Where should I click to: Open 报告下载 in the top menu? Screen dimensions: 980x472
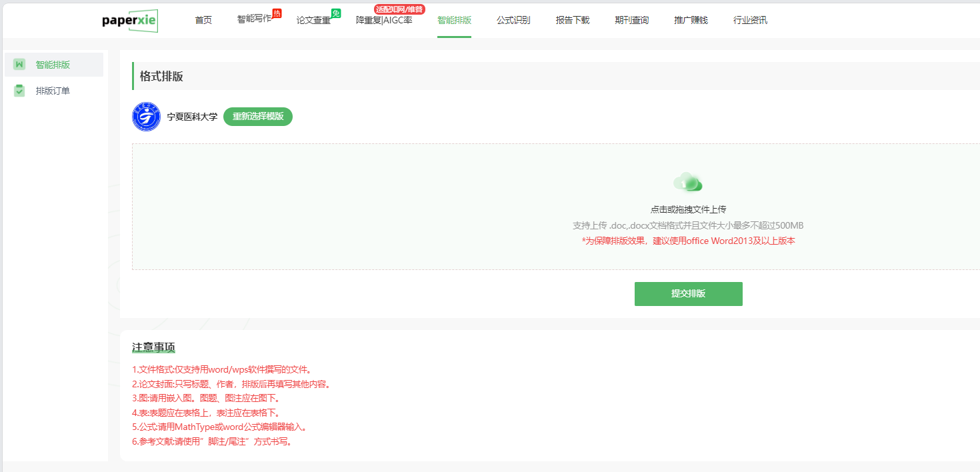point(573,20)
